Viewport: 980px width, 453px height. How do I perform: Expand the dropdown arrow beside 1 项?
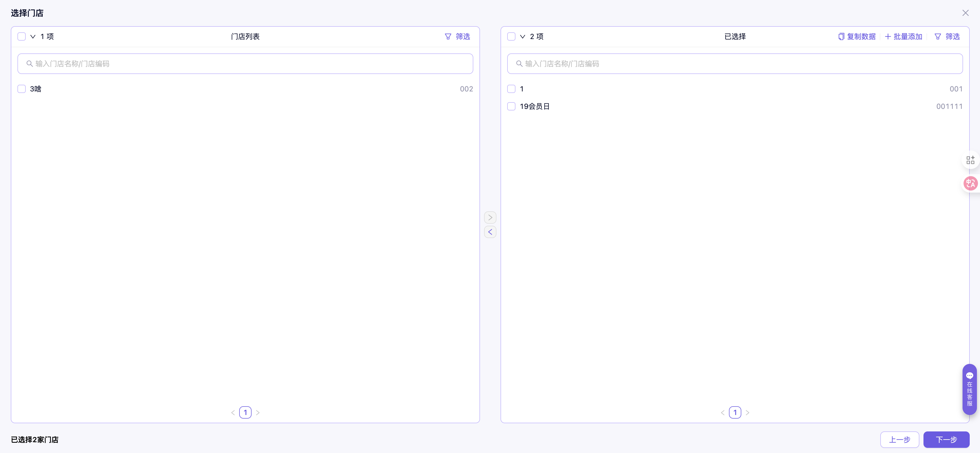point(33,36)
